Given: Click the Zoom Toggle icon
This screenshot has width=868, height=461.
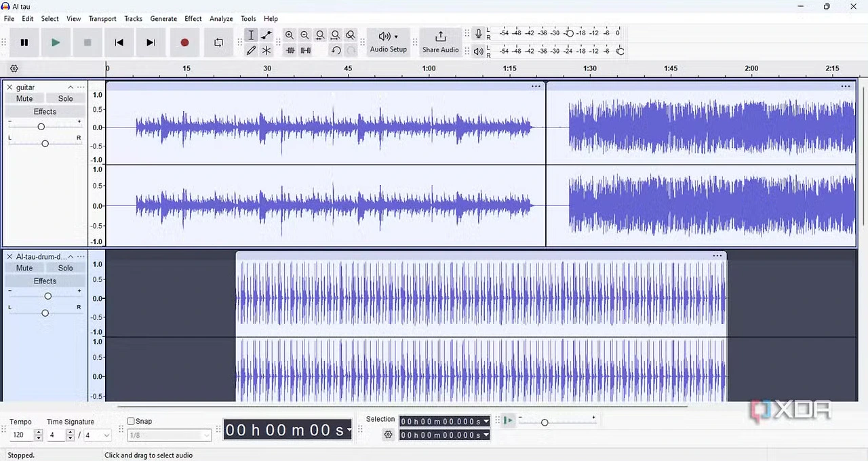Looking at the screenshot, I should 351,35.
